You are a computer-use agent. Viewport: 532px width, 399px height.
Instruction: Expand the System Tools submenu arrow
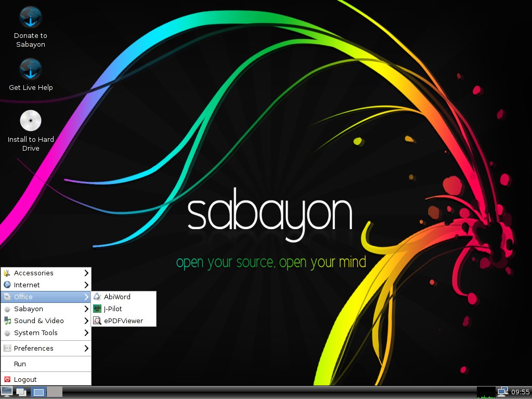tap(86, 333)
